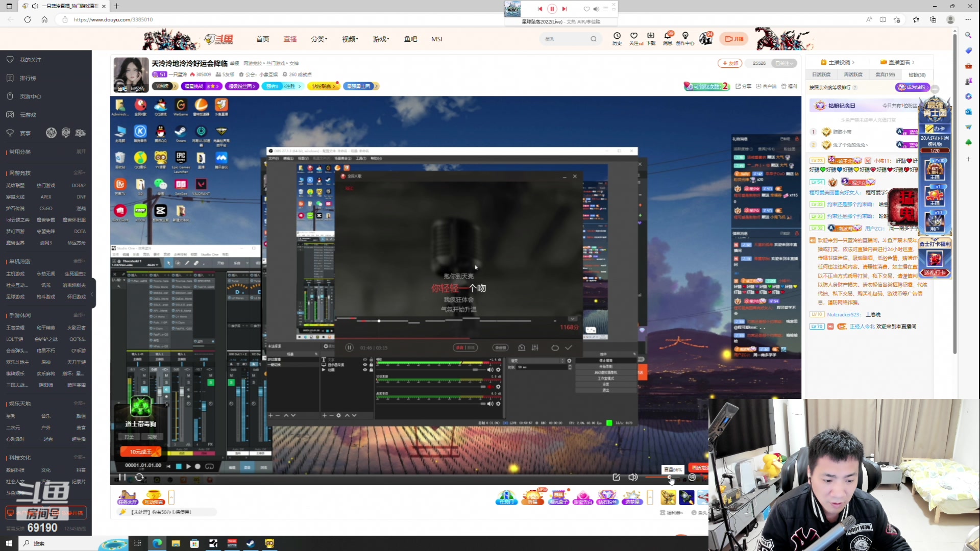
Task: Pause the Douyu stream video player
Action: (x=122, y=477)
